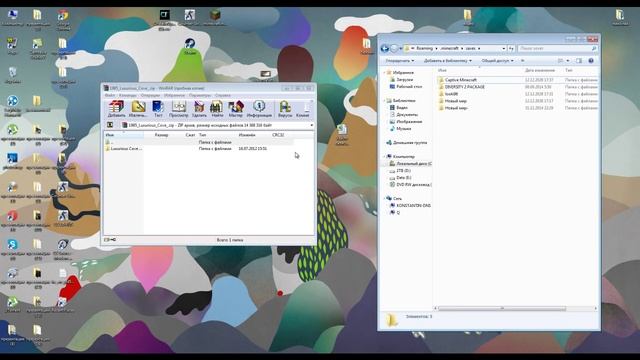640x360 pixels.
Task: Select Локальный диск (C:) in Explorer sidebar
Action: click(410, 163)
